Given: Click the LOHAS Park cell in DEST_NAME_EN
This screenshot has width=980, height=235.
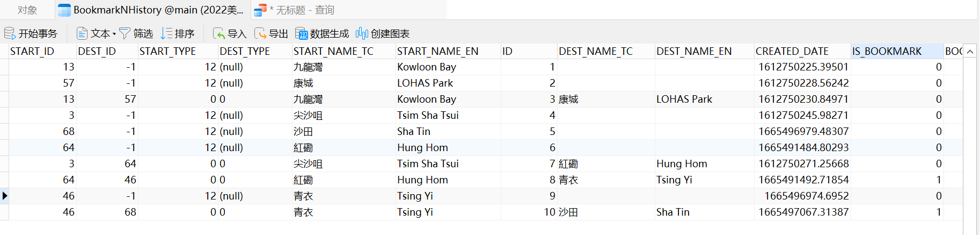Looking at the screenshot, I should click(684, 99).
